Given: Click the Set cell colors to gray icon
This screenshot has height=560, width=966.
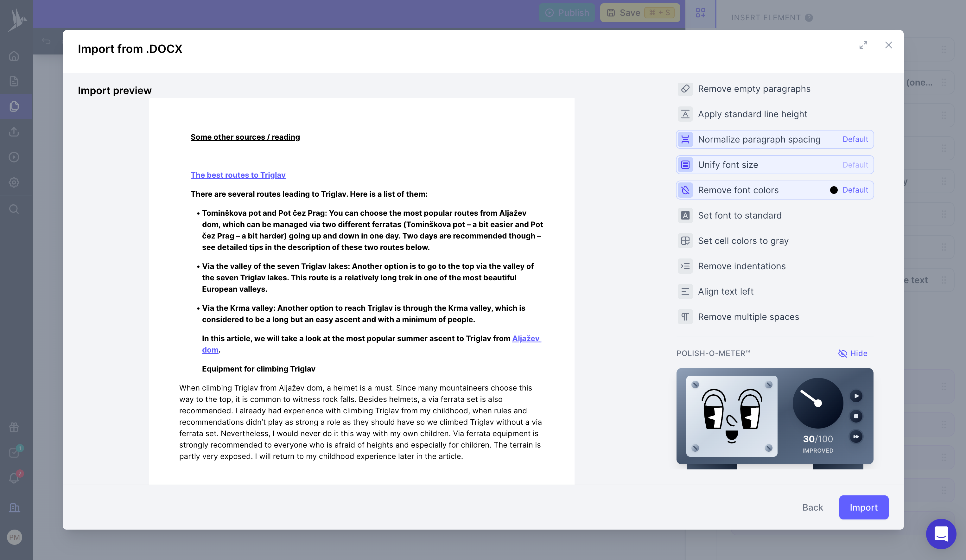Looking at the screenshot, I should [x=685, y=241].
